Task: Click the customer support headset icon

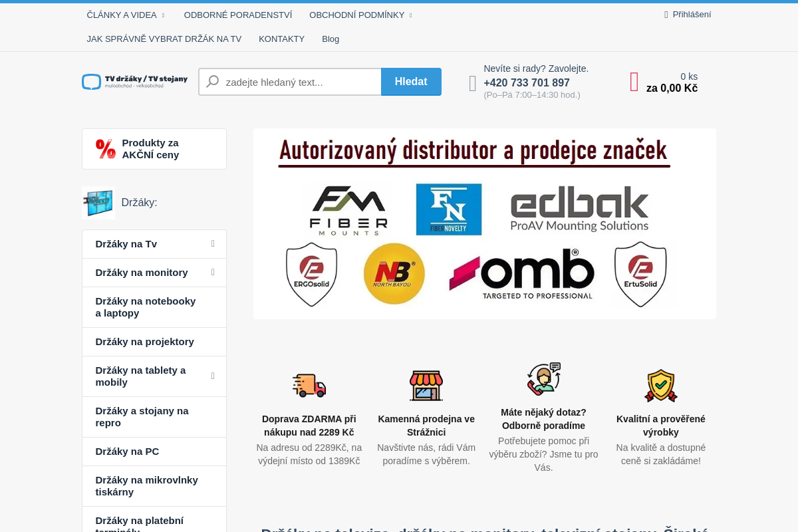Action: (544, 378)
